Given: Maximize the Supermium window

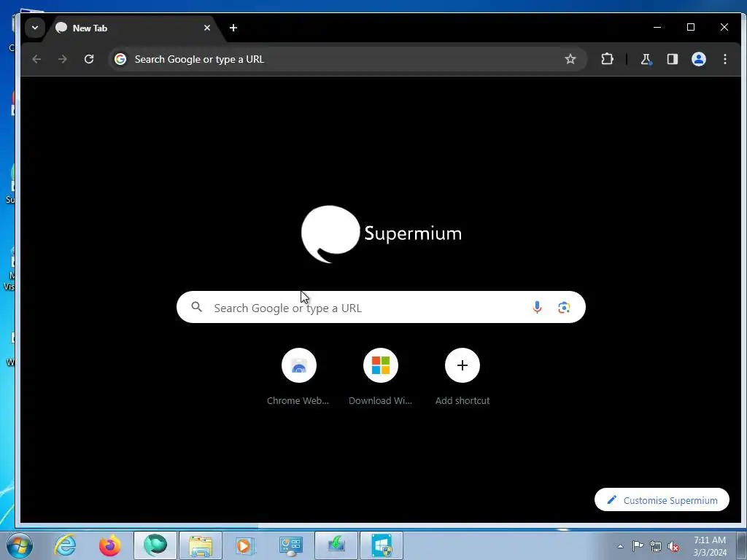Looking at the screenshot, I should (x=691, y=27).
